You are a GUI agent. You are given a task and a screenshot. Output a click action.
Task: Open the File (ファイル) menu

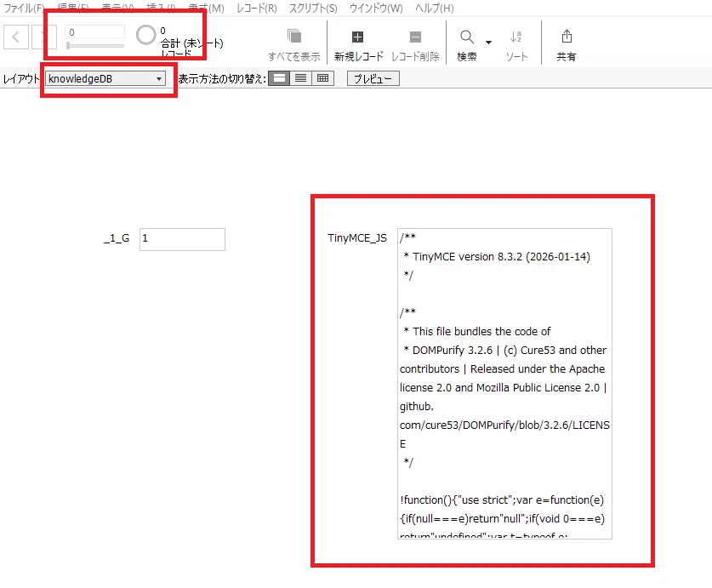pyautogui.click(x=24, y=9)
